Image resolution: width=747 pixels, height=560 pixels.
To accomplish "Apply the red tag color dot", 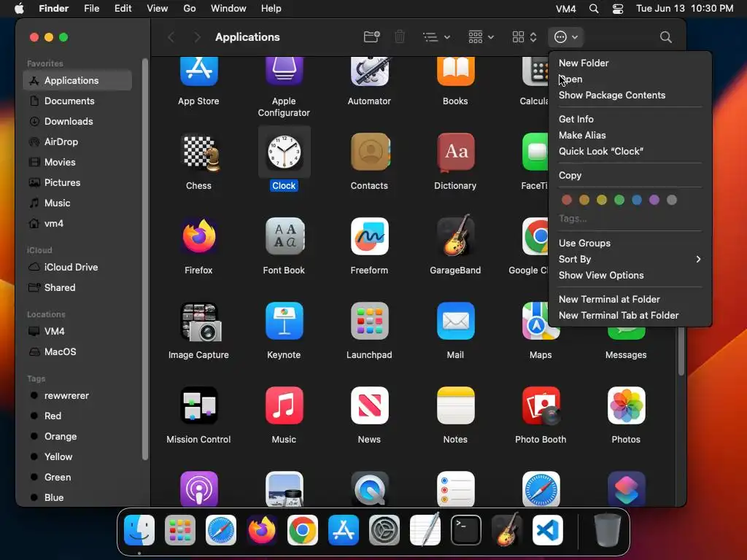I will pos(566,200).
